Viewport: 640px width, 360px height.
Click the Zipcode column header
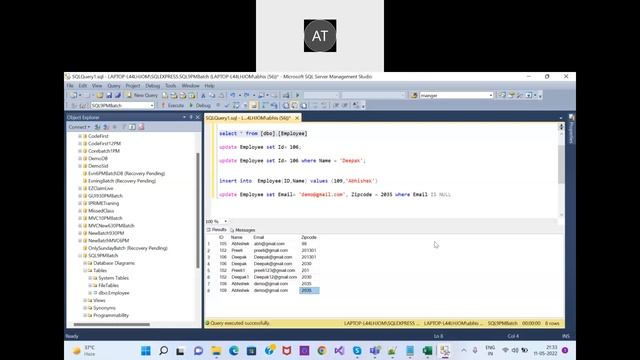(x=309, y=237)
